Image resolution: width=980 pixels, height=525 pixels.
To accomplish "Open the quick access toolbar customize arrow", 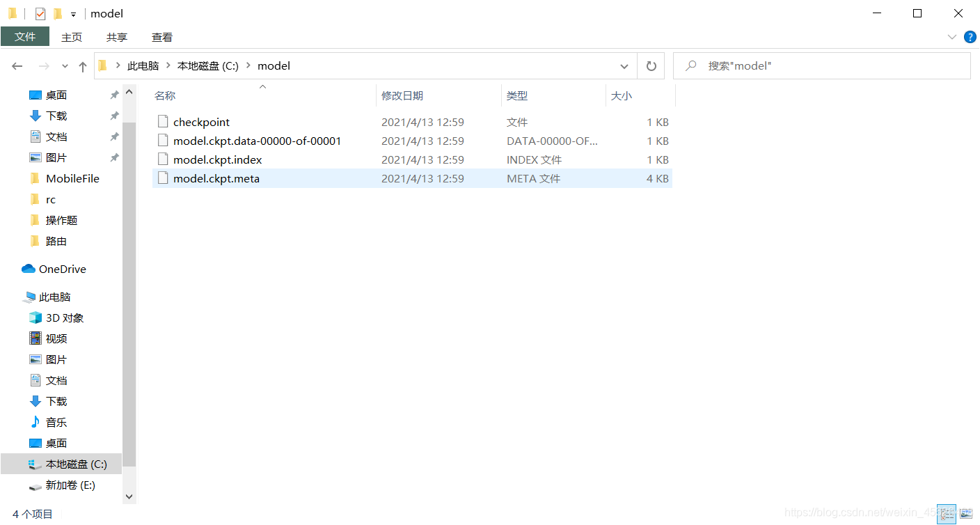I will coord(73,14).
